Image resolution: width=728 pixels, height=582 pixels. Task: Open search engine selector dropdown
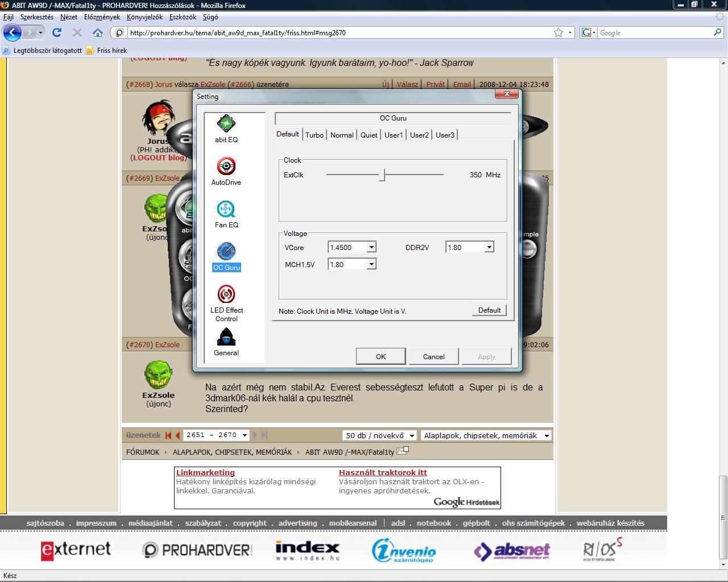[589, 32]
